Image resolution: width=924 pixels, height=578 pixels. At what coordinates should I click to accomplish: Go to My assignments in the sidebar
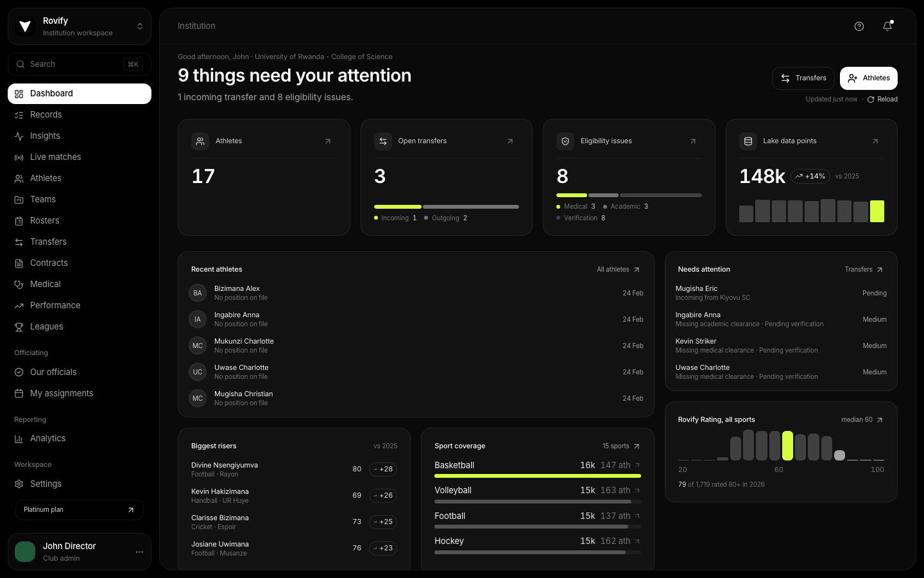click(80, 394)
